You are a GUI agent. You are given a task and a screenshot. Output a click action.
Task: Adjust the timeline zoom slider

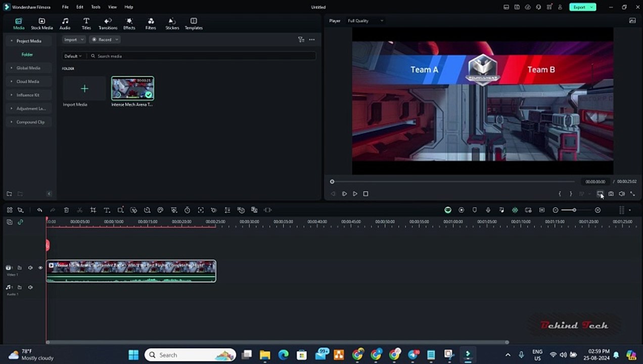(x=574, y=210)
